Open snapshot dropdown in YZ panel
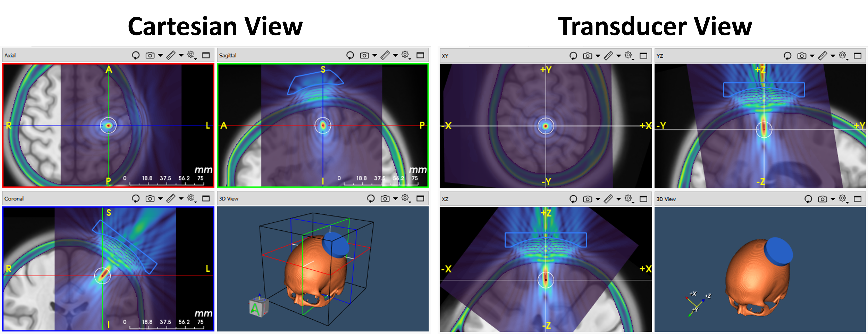 pyautogui.click(x=812, y=56)
